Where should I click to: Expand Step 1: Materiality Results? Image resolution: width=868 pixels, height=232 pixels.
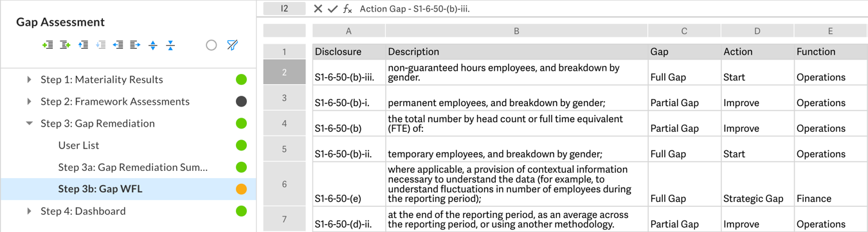[x=29, y=80]
